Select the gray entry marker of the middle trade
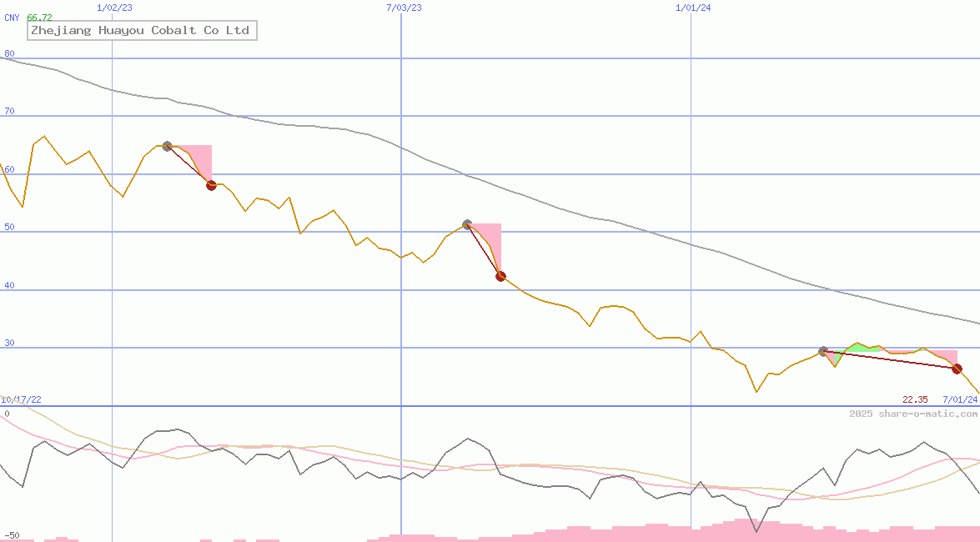The image size is (980, 542). pos(467,224)
